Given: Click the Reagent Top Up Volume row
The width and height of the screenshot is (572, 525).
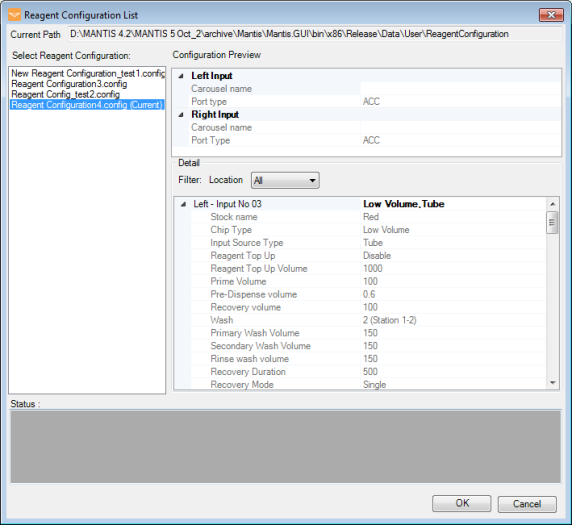Looking at the screenshot, I should [368, 269].
